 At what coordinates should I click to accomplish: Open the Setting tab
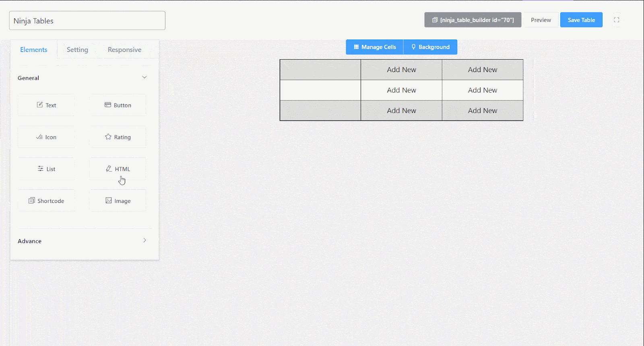click(x=77, y=50)
